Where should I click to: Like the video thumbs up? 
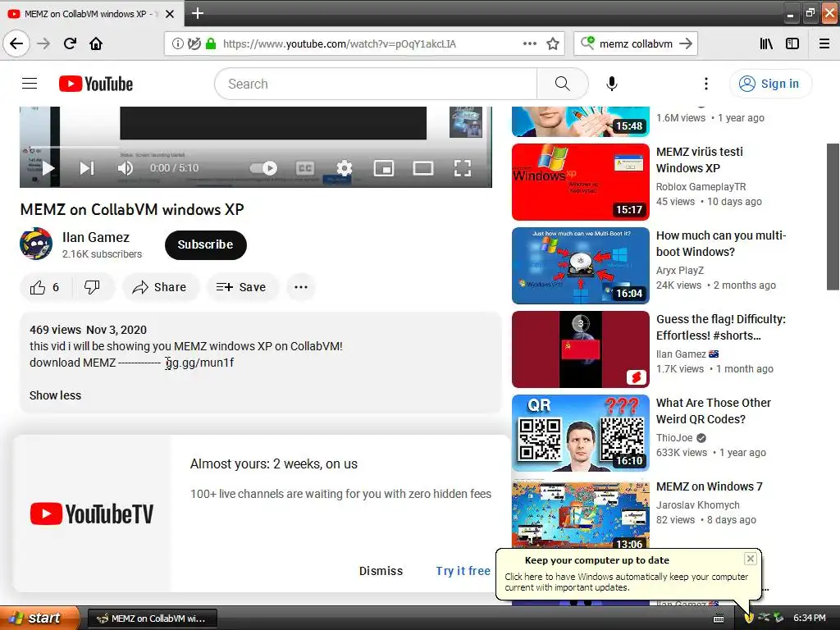click(44, 287)
